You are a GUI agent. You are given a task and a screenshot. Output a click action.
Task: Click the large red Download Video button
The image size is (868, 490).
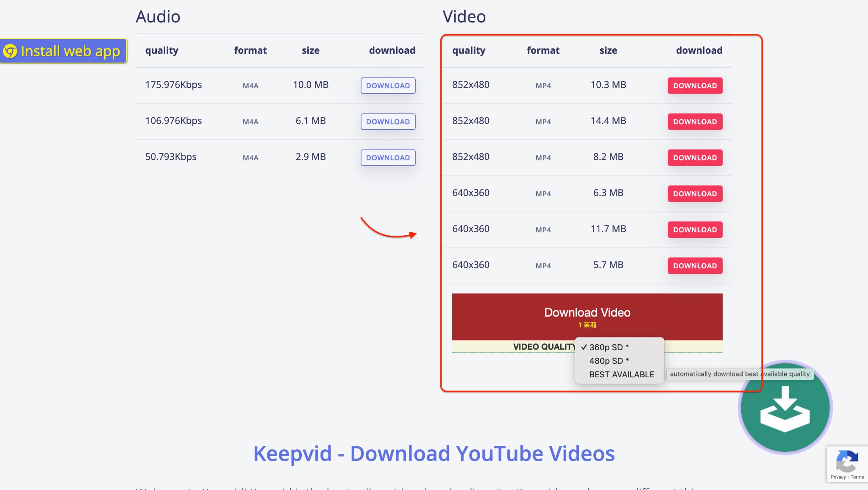pos(587,317)
